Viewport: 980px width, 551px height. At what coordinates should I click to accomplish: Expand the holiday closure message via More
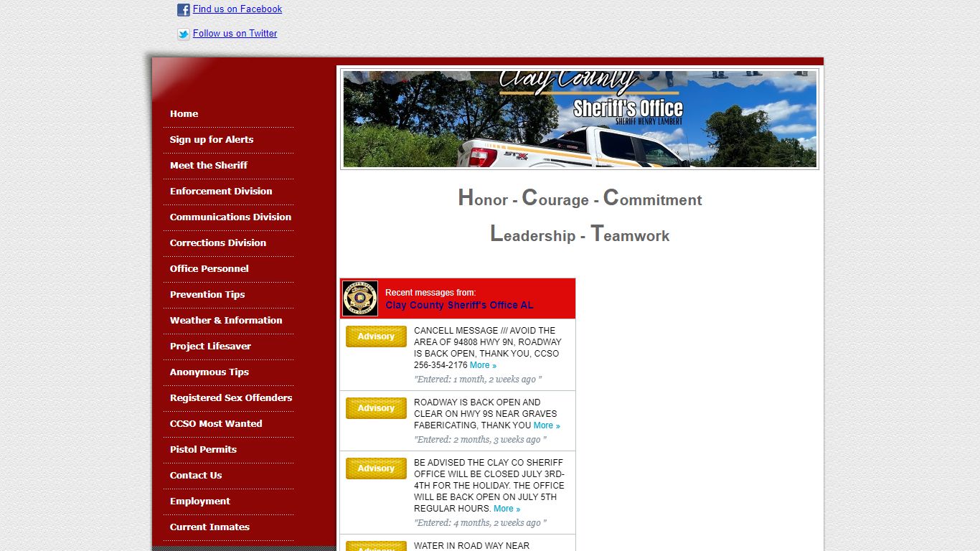(x=507, y=509)
